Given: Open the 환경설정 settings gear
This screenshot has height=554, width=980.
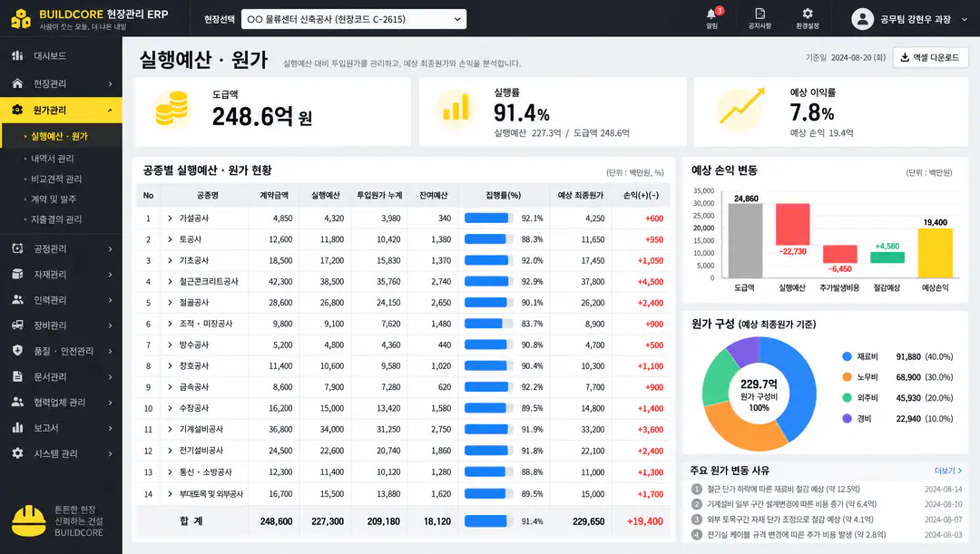Looking at the screenshot, I should (808, 14).
